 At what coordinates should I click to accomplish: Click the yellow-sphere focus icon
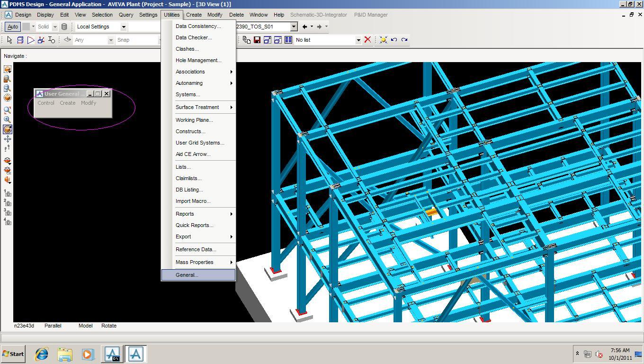[383, 40]
